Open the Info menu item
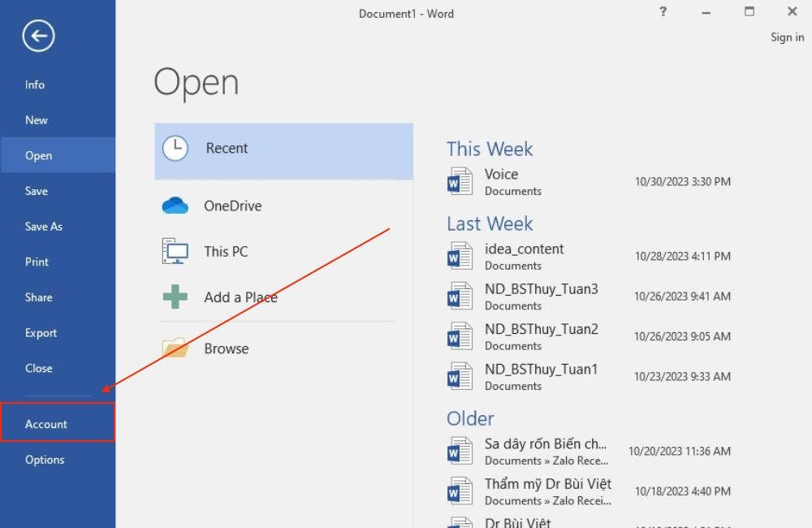The width and height of the screenshot is (812, 528). [x=58, y=84]
